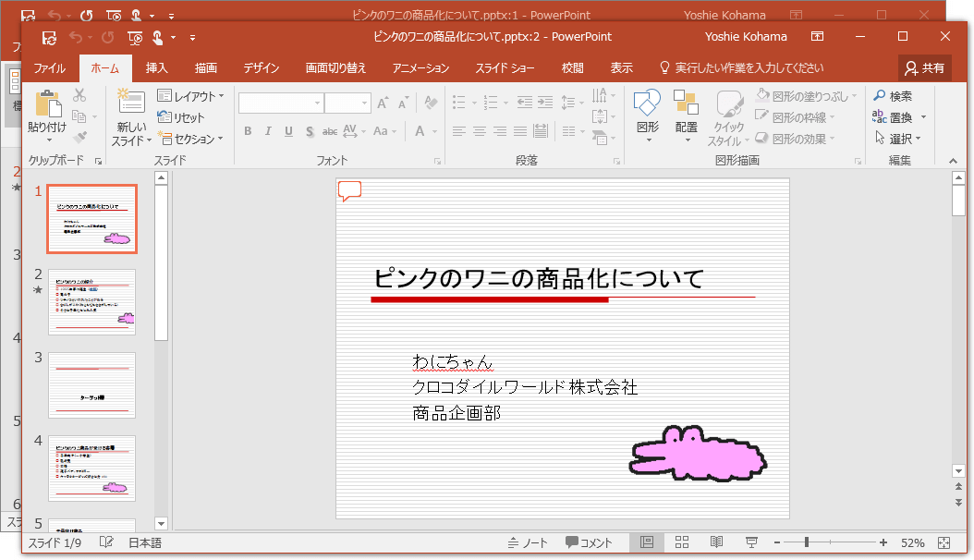Click the Share (共有) button
The image size is (974, 560).
tap(924, 67)
